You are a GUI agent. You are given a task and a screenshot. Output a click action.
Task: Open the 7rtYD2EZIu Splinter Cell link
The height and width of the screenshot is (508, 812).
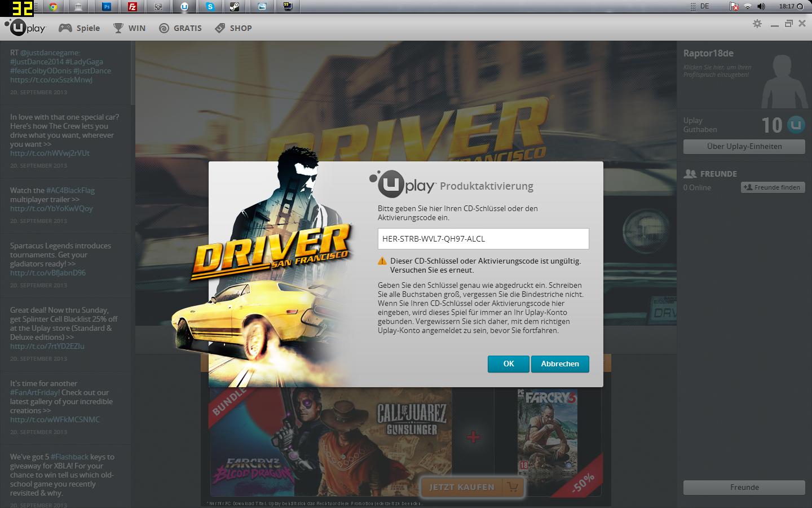coord(47,346)
